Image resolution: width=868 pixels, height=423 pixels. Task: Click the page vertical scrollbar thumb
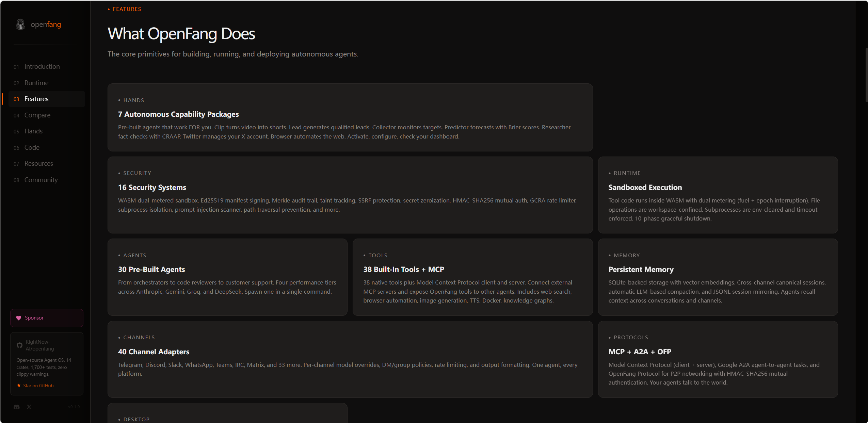click(x=866, y=75)
